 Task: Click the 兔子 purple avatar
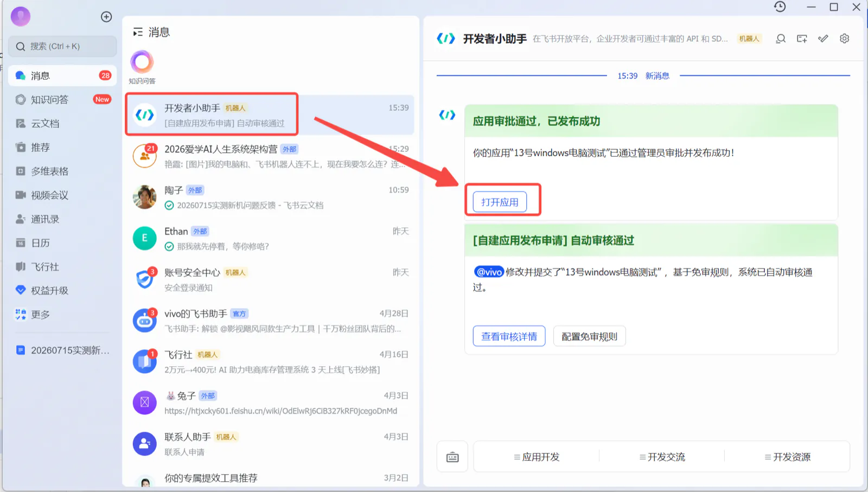click(x=145, y=402)
